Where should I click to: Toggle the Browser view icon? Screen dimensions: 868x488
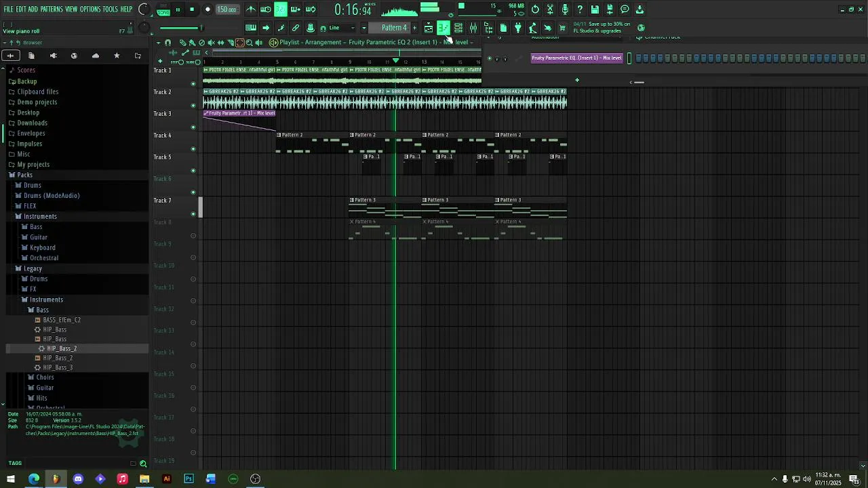488,28
